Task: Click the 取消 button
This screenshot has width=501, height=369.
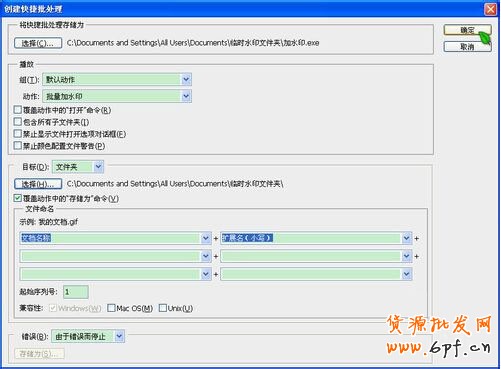Action: (x=467, y=47)
